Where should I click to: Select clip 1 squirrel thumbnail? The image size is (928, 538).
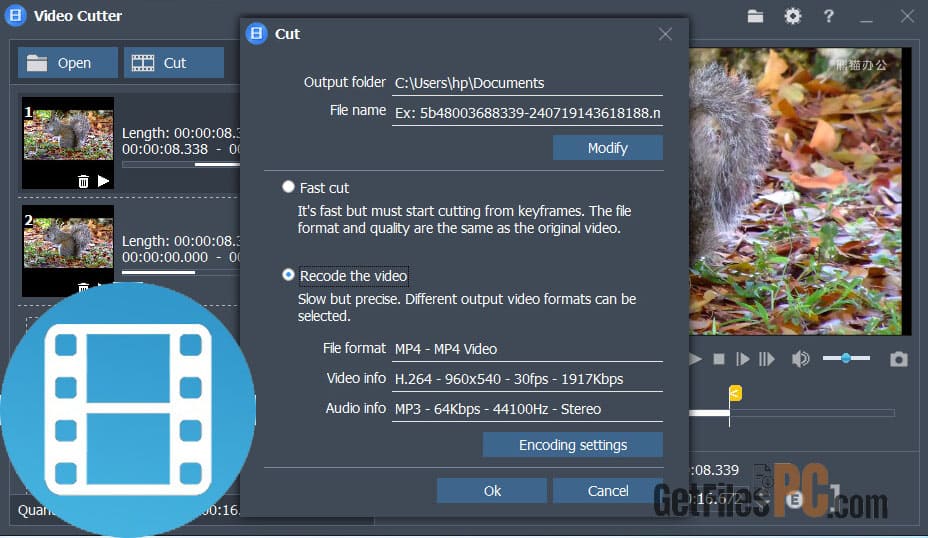point(68,134)
